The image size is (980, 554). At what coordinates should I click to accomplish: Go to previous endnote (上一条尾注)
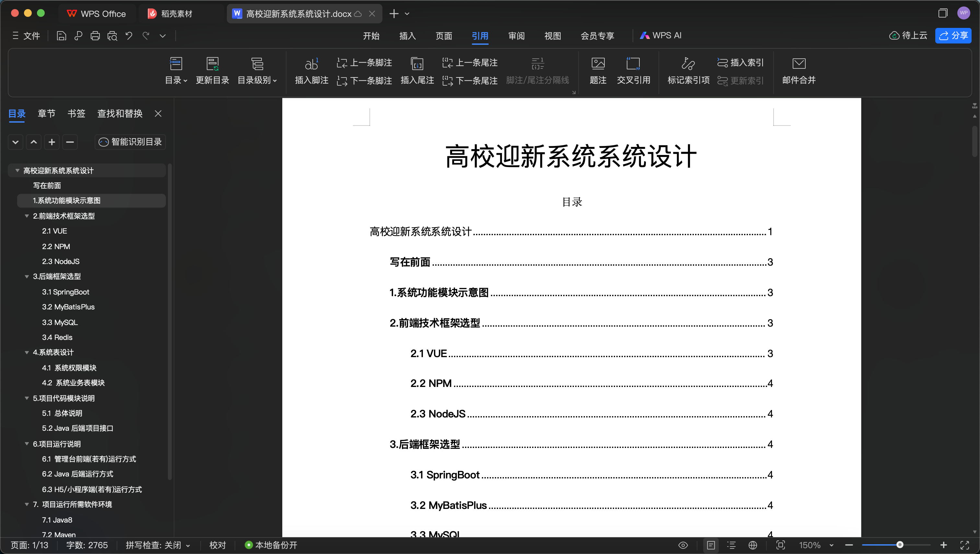[470, 63]
